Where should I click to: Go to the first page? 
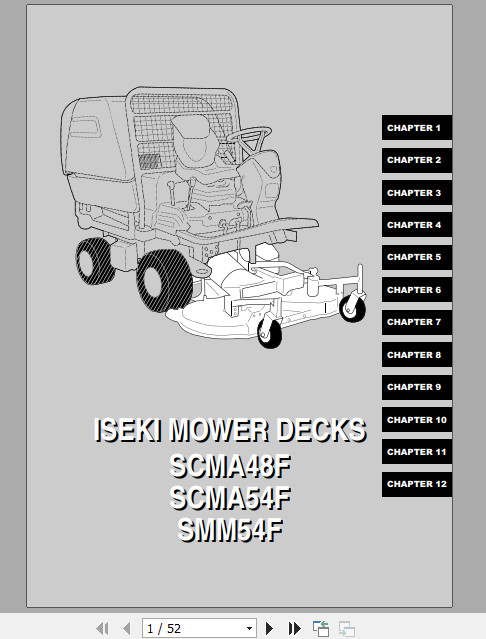[x=102, y=628]
